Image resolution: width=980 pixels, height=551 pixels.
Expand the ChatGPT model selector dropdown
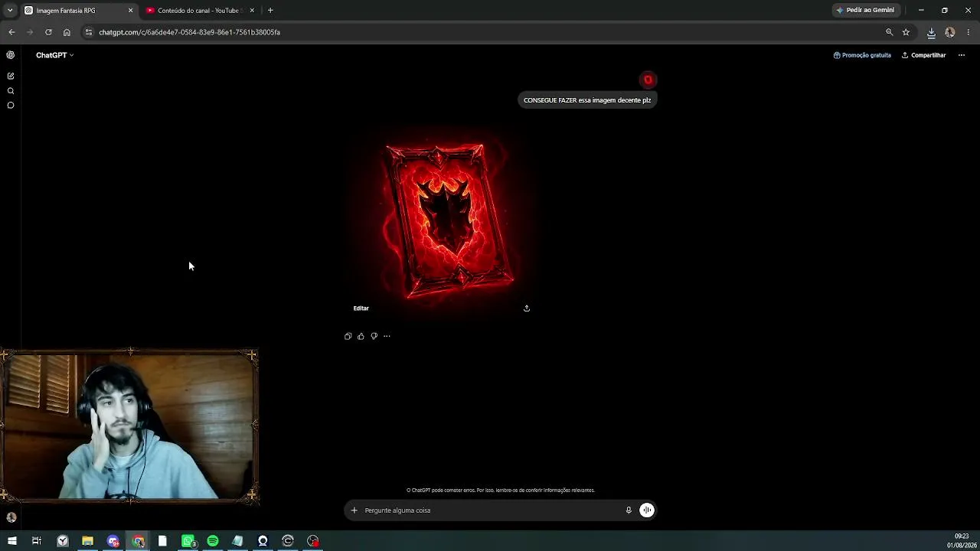coord(54,55)
